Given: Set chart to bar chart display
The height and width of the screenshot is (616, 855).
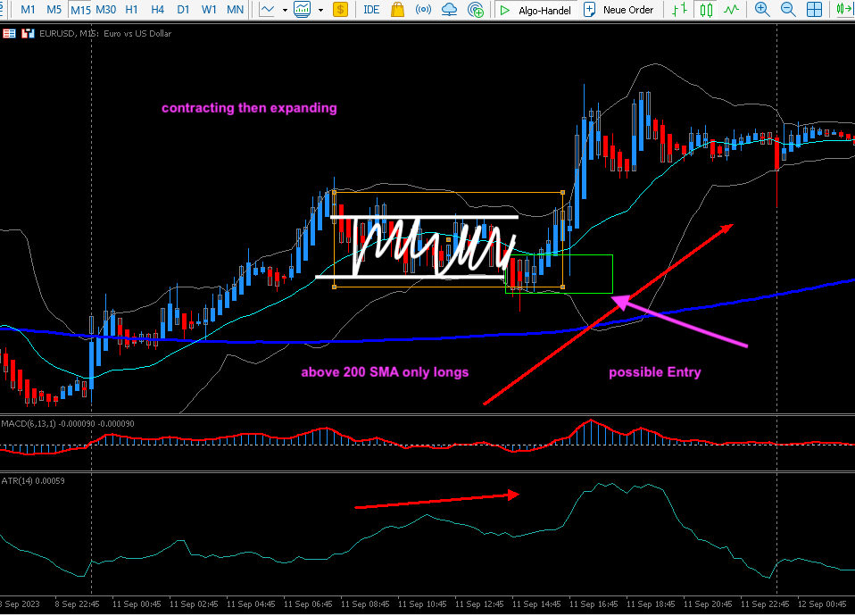Looking at the screenshot, I should click(679, 9).
